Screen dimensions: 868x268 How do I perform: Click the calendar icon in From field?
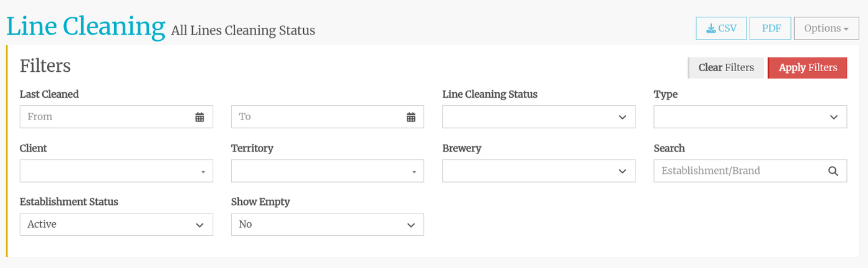tap(200, 117)
